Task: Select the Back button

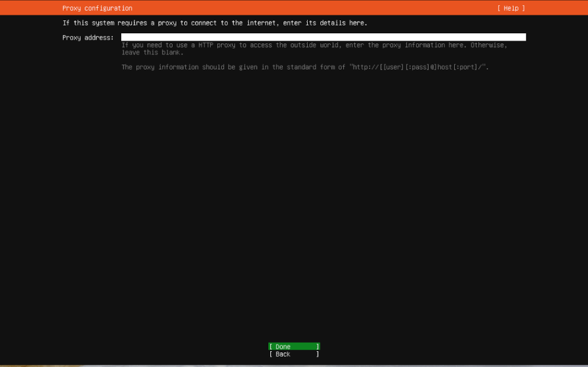Action: (x=294, y=354)
